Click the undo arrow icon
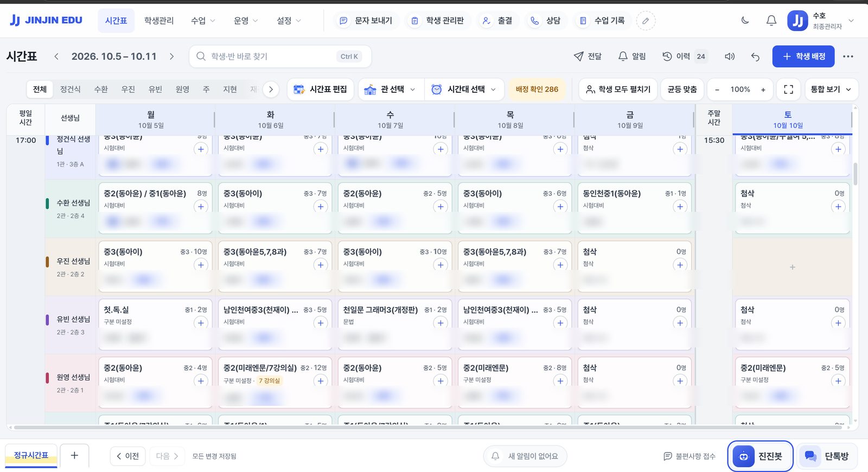 [755, 56]
